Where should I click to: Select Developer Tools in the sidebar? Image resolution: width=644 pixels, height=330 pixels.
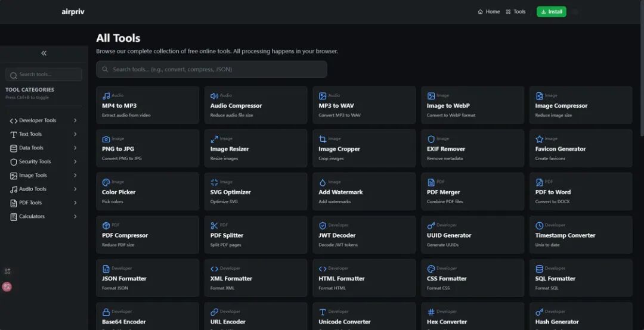click(44, 120)
